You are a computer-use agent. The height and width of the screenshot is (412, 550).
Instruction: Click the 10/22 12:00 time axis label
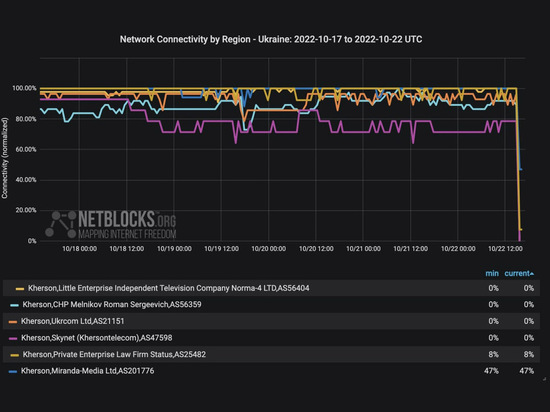(505, 249)
